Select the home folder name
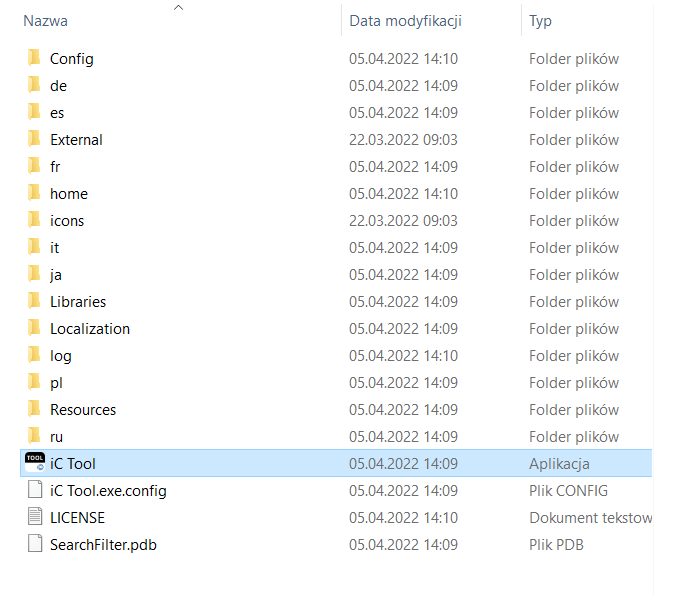The width and height of the screenshot is (682, 596). coord(69,194)
